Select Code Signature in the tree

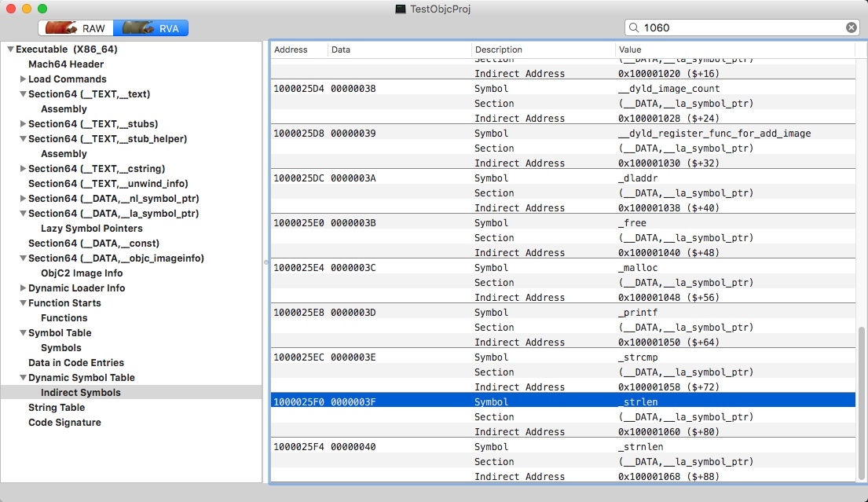(x=64, y=423)
